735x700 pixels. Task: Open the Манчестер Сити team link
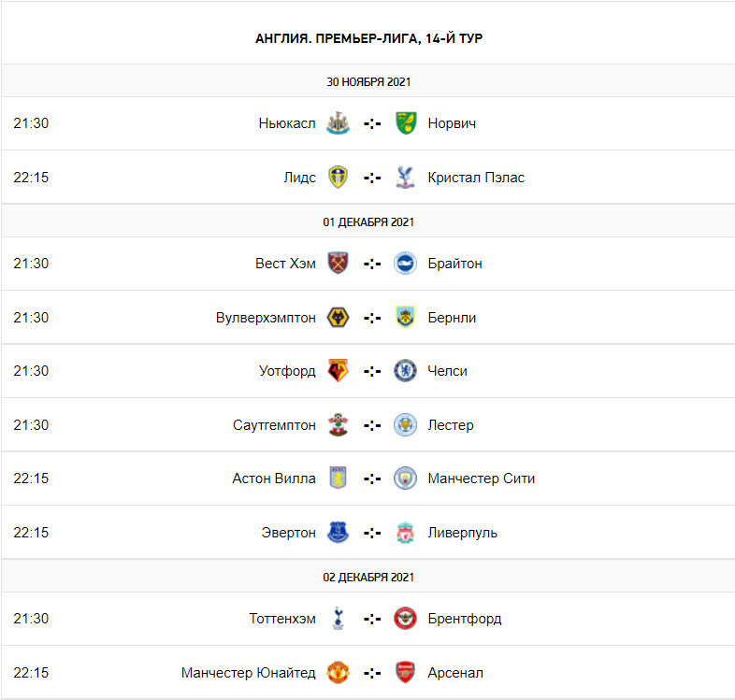481,479
